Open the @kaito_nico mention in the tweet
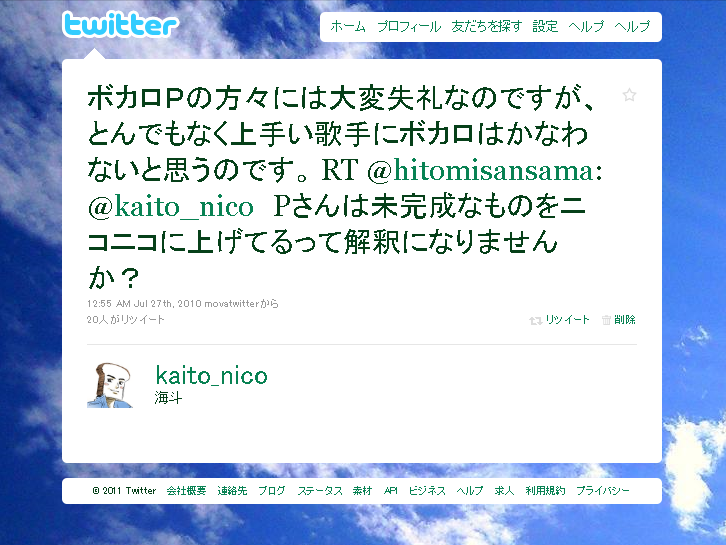726x545 pixels. [x=171, y=207]
